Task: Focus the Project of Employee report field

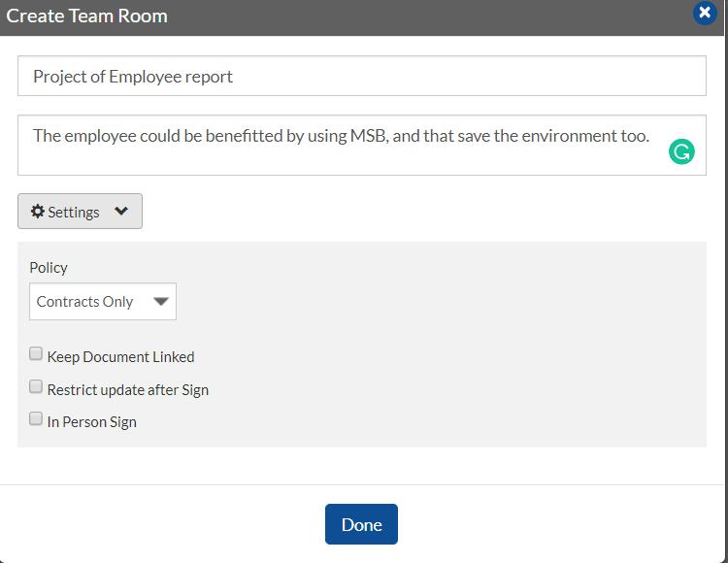Action: point(362,76)
